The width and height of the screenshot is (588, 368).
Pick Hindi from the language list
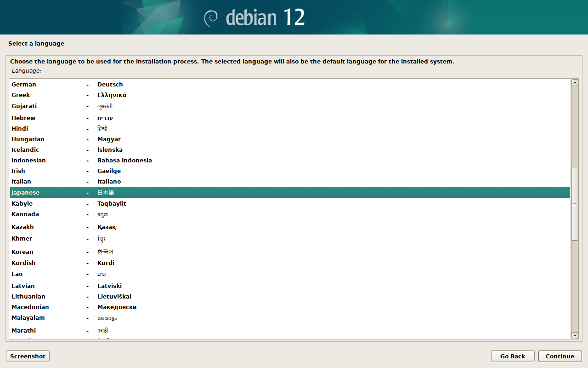point(290,128)
